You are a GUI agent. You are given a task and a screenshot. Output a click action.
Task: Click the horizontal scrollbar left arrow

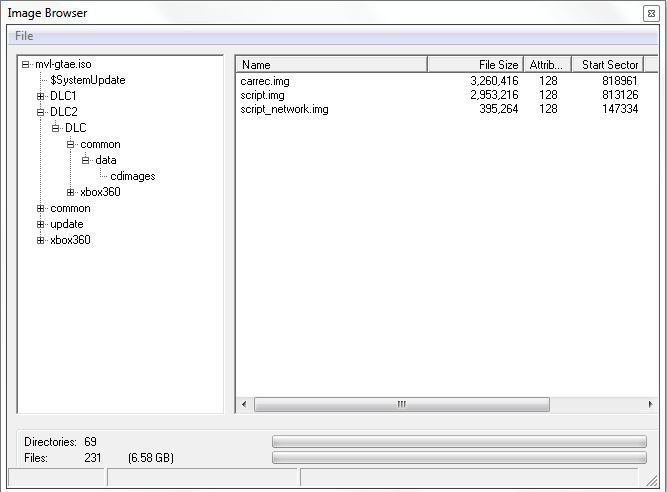coord(244,404)
